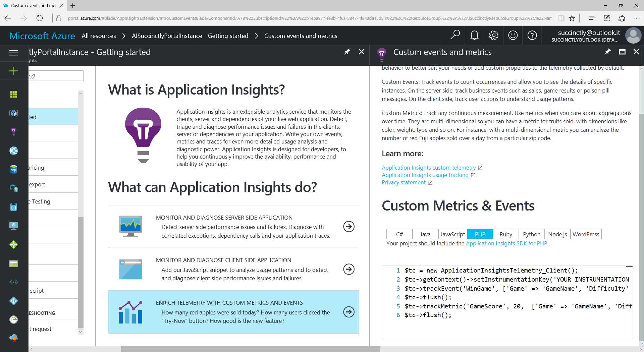The width and height of the screenshot is (644, 352).
Task: Select the JavaScript code tab
Action: click(x=452, y=234)
